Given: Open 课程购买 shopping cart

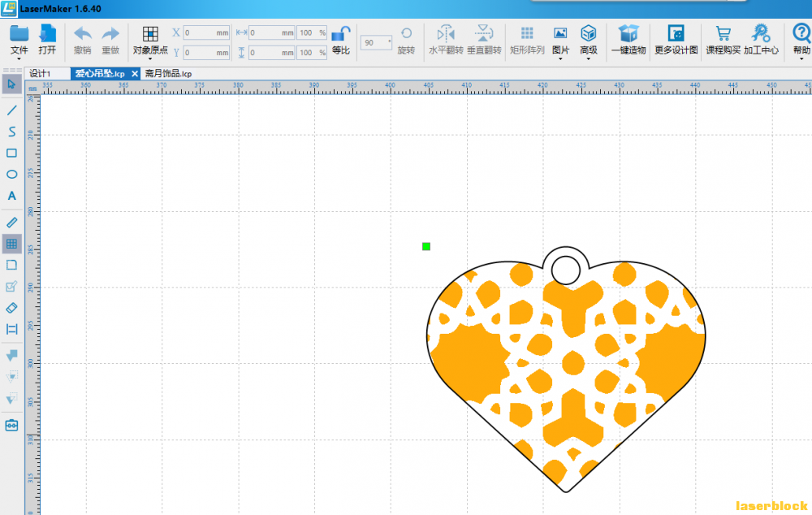Looking at the screenshot, I should tap(723, 39).
